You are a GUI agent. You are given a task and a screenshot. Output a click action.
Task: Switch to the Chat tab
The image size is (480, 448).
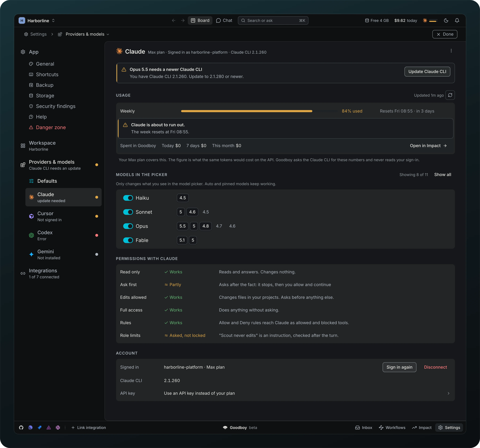(x=224, y=20)
